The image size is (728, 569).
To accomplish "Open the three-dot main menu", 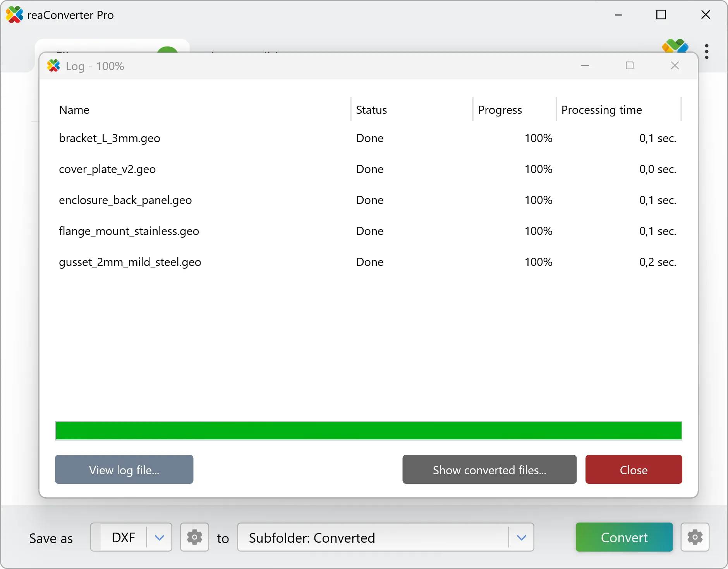I will click(x=707, y=51).
